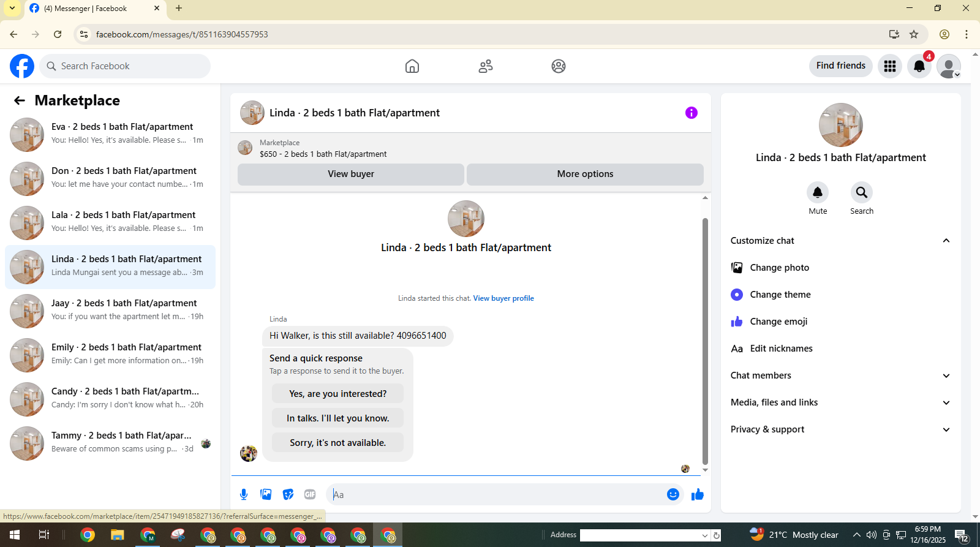Focus the Search Facebook field
980x547 pixels.
[125, 66]
